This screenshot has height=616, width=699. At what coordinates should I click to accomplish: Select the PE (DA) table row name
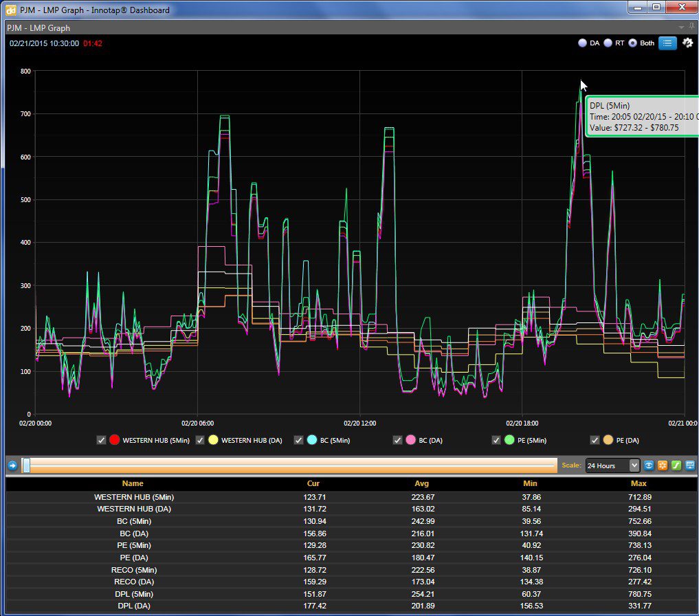134,558
